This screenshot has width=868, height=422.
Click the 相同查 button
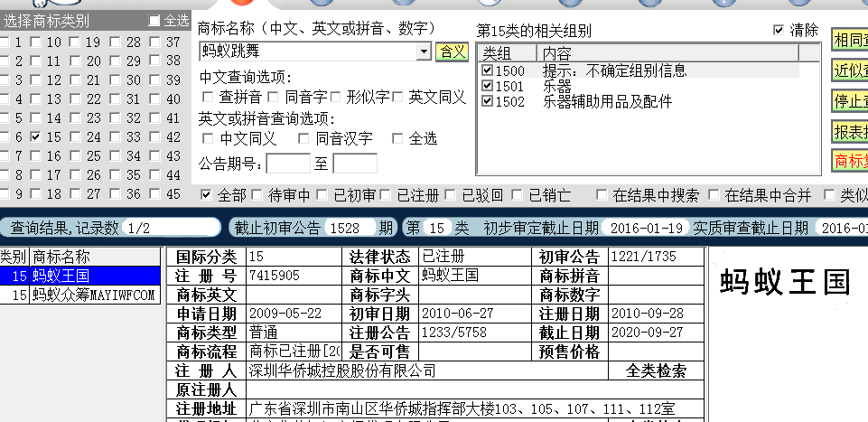pos(850,41)
